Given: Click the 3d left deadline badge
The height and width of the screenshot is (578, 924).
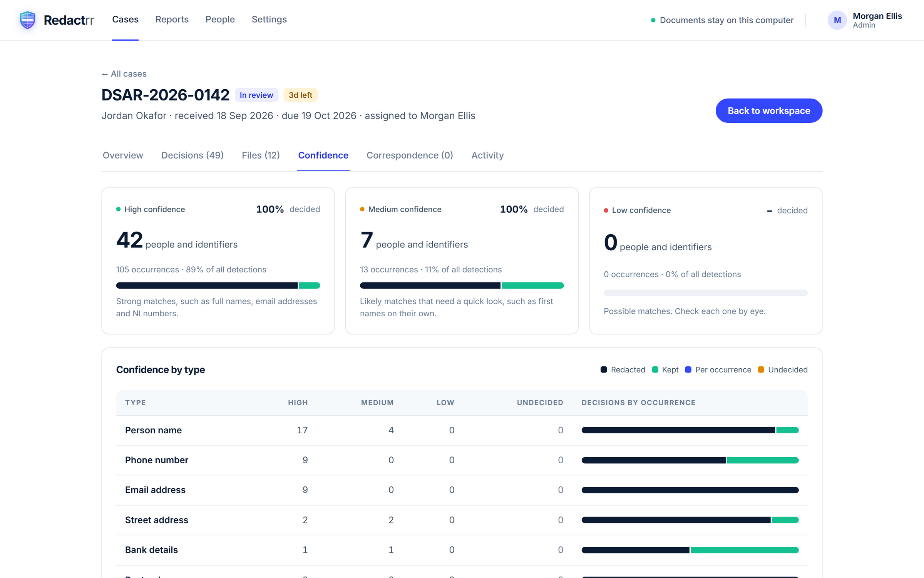Looking at the screenshot, I should point(300,95).
